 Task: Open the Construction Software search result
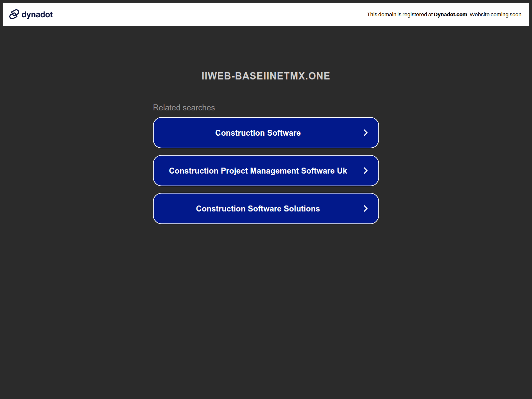(x=266, y=133)
